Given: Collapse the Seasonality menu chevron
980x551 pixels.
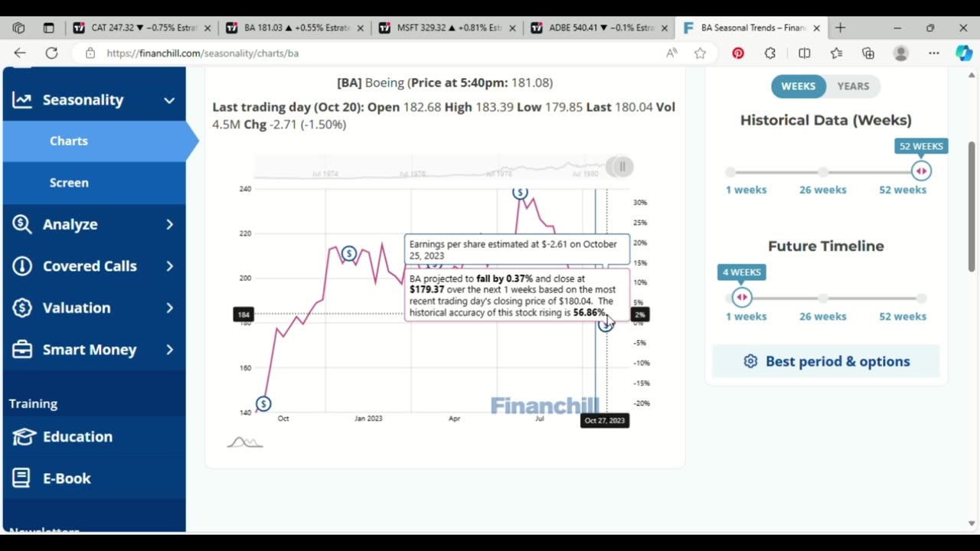Looking at the screenshot, I should pyautogui.click(x=169, y=100).
